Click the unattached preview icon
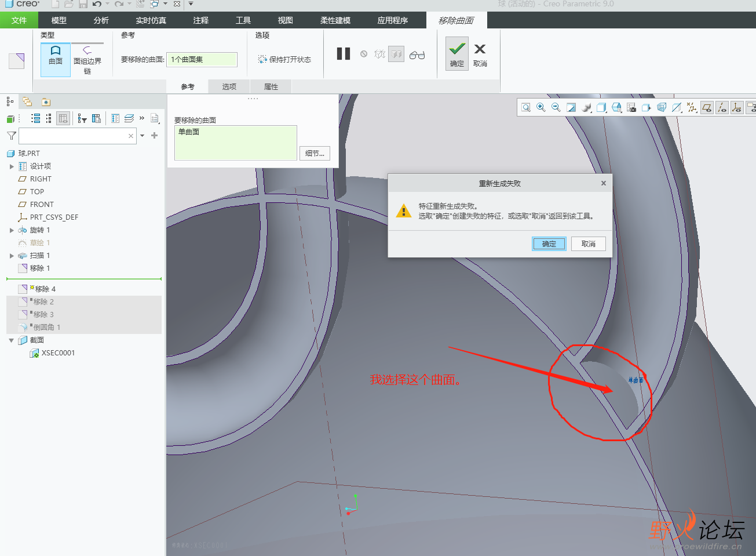756x556 pixels. (379, 54)
